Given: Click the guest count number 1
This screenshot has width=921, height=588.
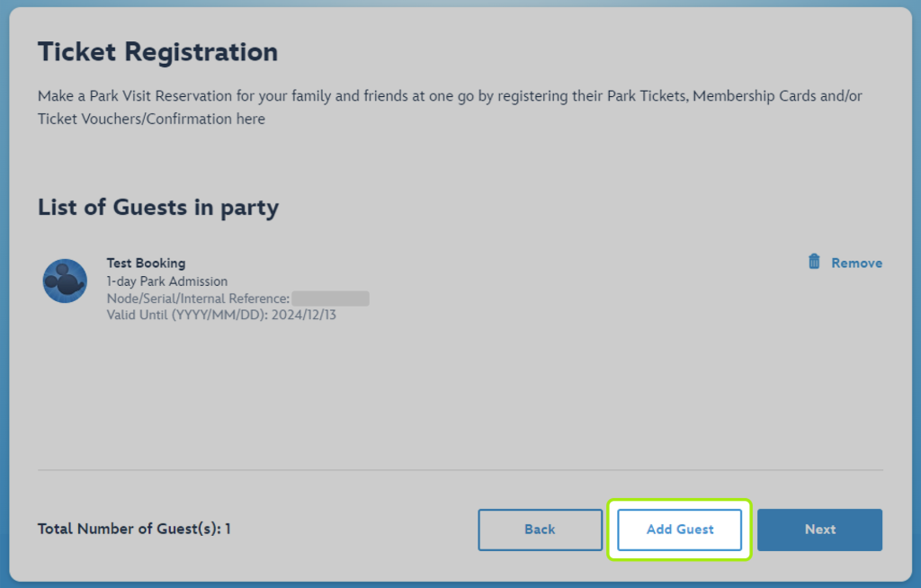Looking at the screenshot, I should click(x=228, y=529).
